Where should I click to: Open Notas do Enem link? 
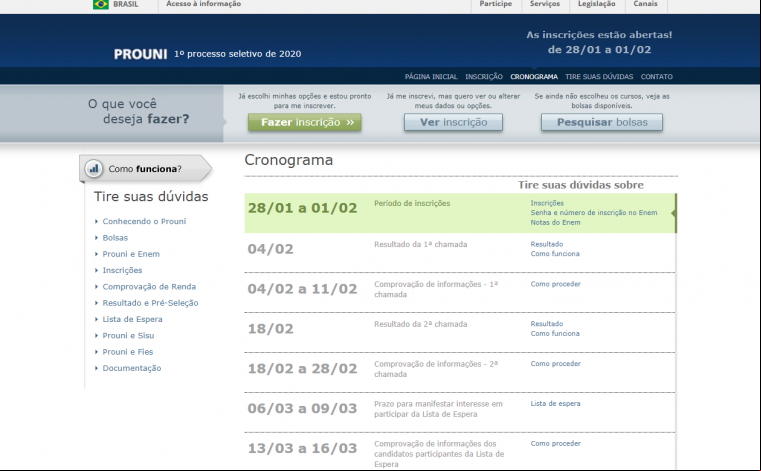click(555, 222)
